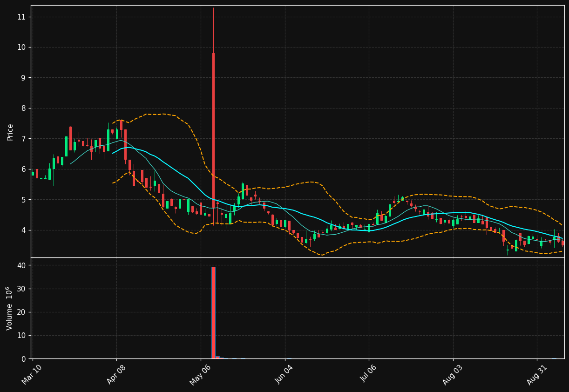The height and width of the screenshot is (392, 569).
Task: Click the volume axis value 30
Action: pos(21,289)
